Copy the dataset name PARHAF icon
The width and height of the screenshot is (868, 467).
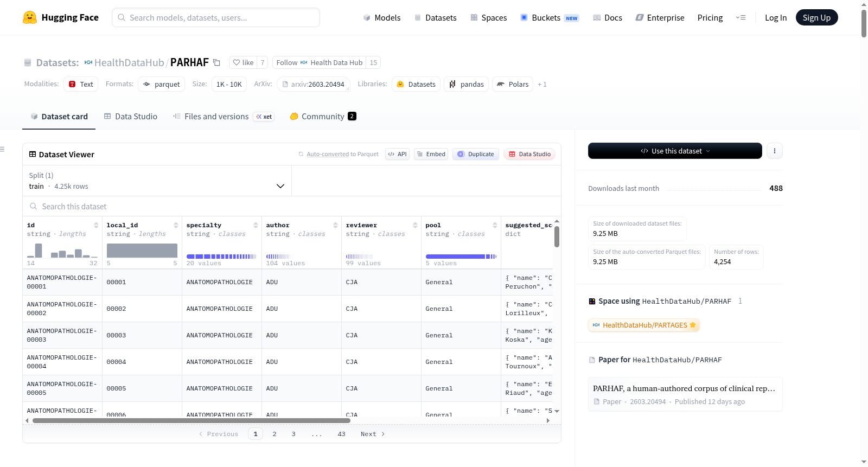click(216, 62)
